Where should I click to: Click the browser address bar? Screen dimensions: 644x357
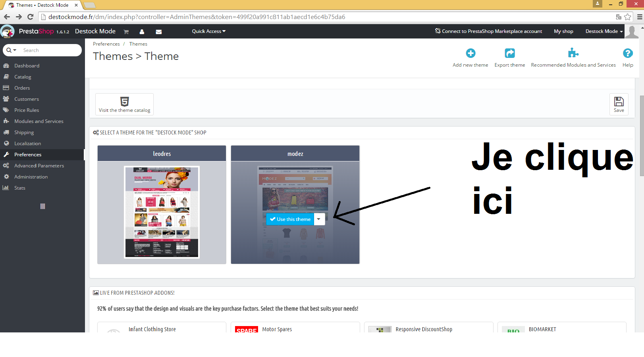pos(326,17)
